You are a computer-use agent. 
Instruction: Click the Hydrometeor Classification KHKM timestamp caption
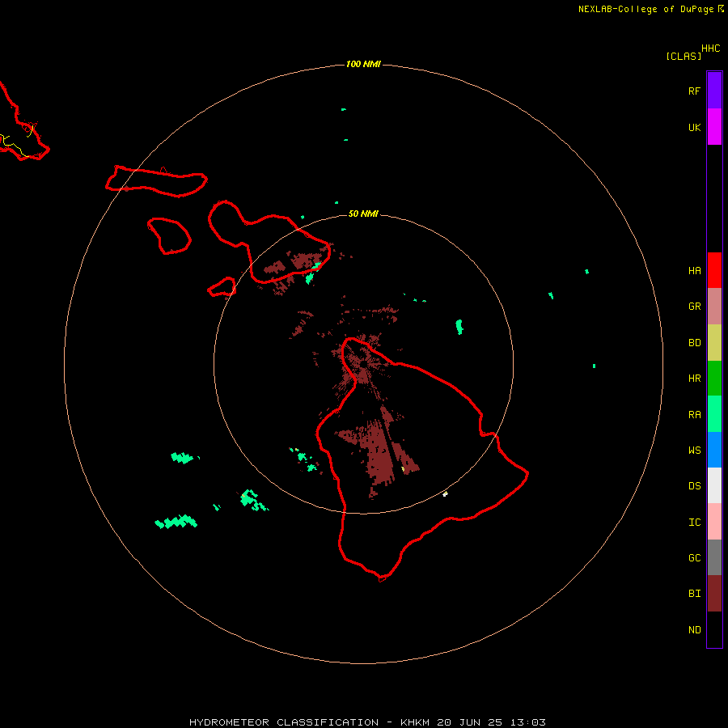tap(367, 722)
